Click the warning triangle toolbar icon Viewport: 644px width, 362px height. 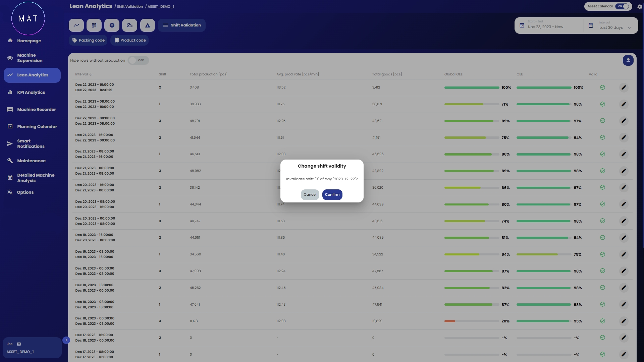pos(147,25)
